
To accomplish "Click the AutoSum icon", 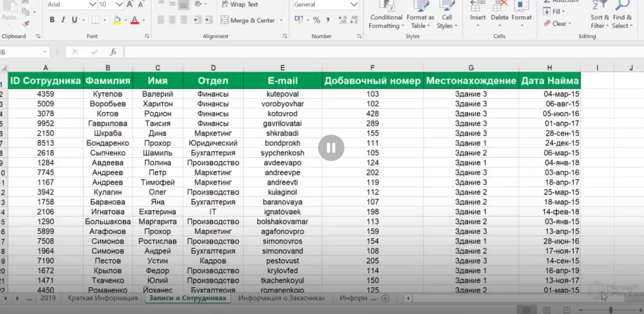I will coord(546,2).
